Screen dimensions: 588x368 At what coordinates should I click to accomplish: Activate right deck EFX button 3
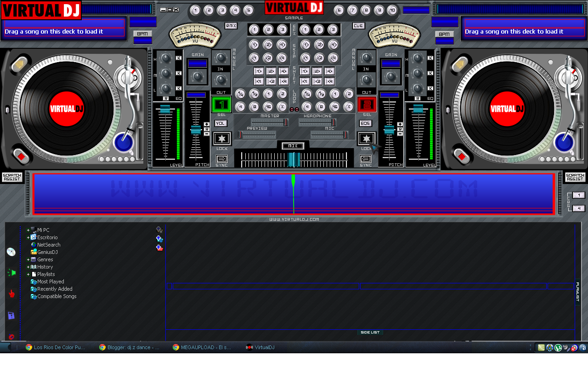coord(333,30)
